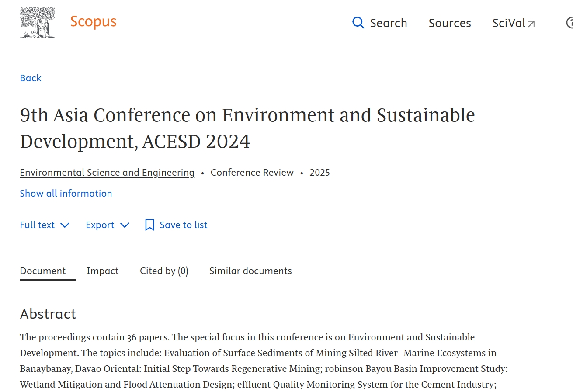Open Environmental Science and Engineering source link
The height and width of the screenshot is (392, 573).
[x=107, y=173]
